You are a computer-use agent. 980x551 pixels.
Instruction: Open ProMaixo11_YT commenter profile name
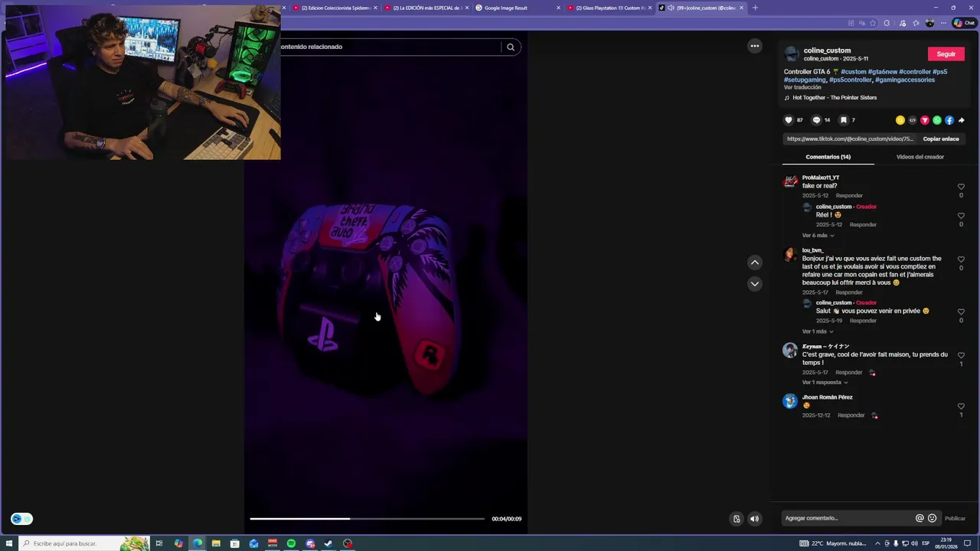click(821, 178)
